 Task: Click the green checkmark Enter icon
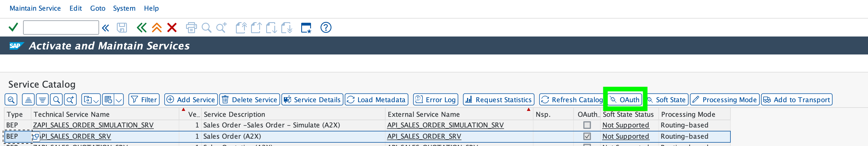point(13,28)
